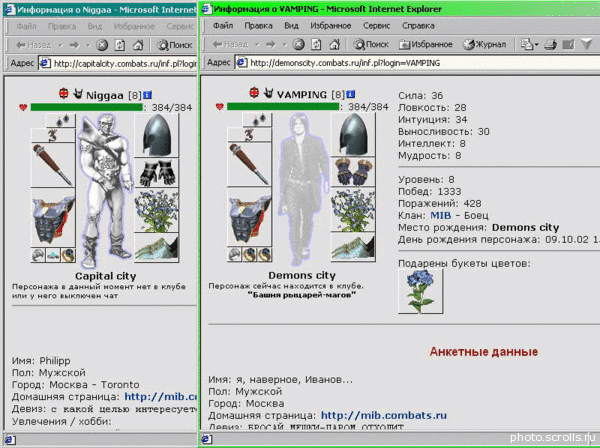Screen dimensions: 600x448
Task: Click the Home icon in VAMPING window toolbar
Action: point(334,45)
